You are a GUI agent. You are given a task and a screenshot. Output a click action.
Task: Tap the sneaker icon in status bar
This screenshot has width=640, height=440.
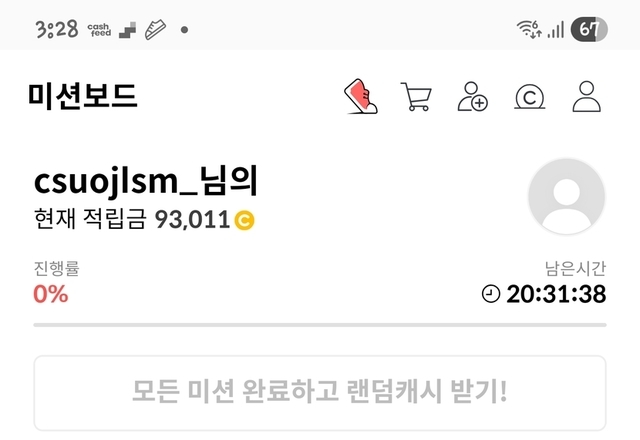click(x=155, y=30)
